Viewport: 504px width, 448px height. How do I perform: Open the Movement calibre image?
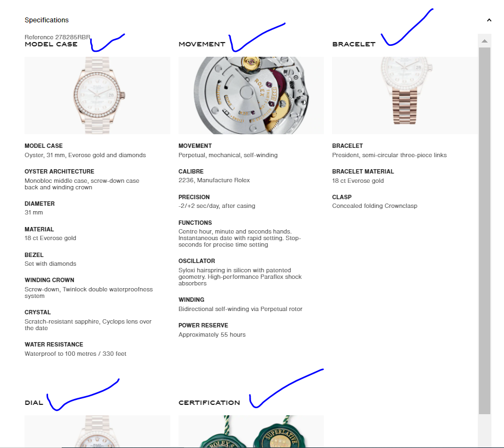(251, 95)
